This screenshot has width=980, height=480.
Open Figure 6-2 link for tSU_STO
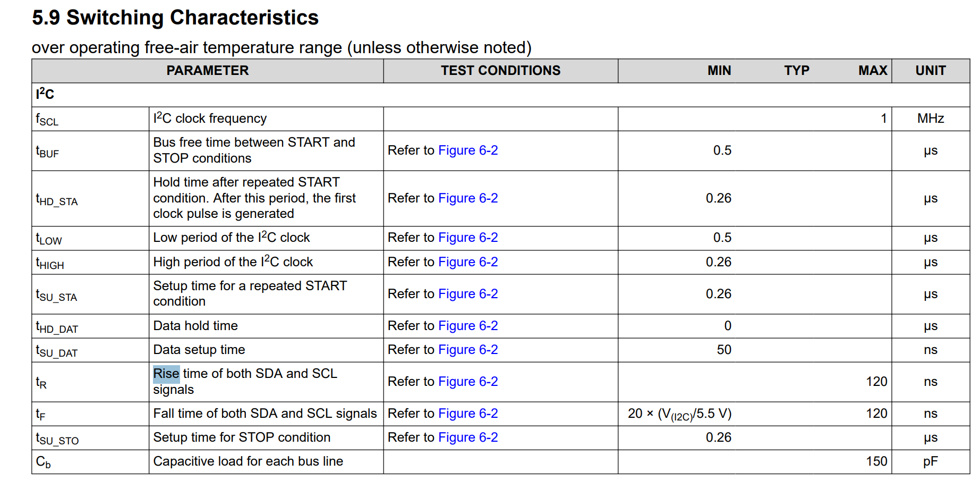pos(468,437)
